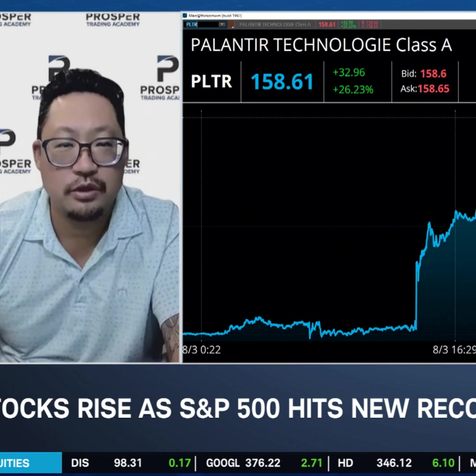
Task: Click the small red 158.61 toolbar price
Action: [x=327, y=25]
